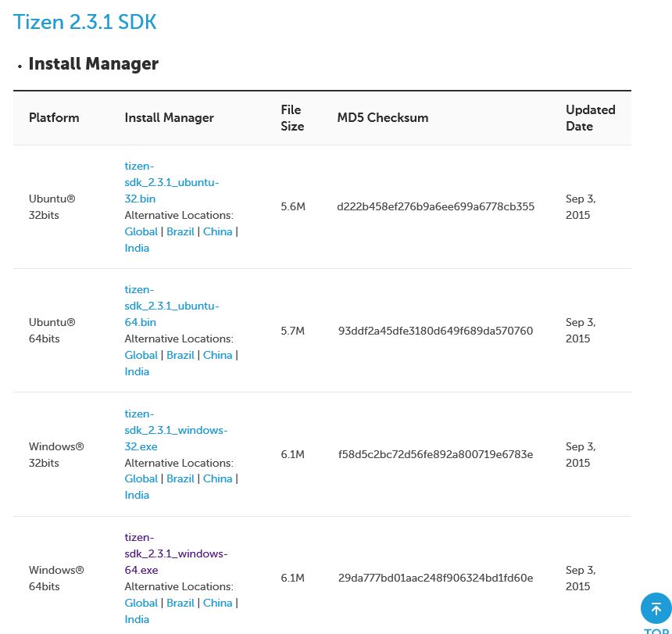Image resolution: width=672 pixels, height=634 pixels.
Task: Click checksum 93ddf2a45dfe3180d649f689da570760
Action: point(435,331)
